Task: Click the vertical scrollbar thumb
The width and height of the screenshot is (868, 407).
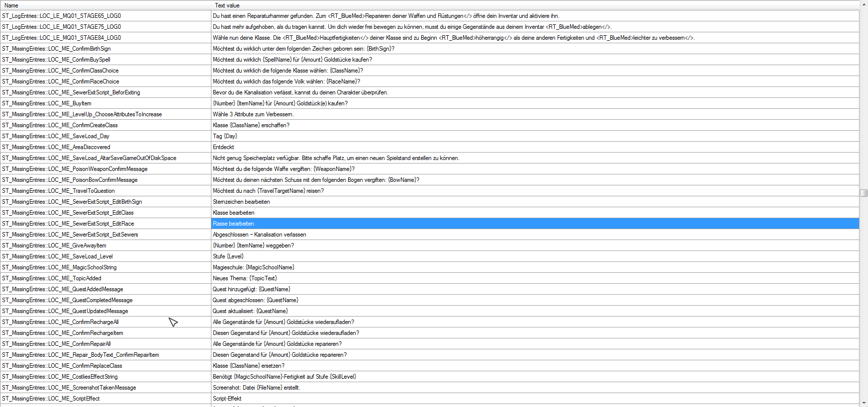Action: pyautogui.click(x=864, y=193)
